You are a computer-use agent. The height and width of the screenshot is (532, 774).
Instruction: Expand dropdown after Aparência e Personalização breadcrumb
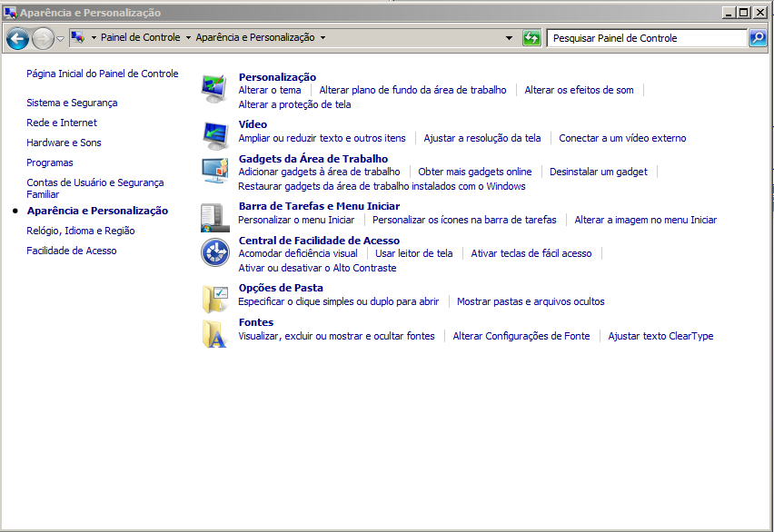point(322,37)
